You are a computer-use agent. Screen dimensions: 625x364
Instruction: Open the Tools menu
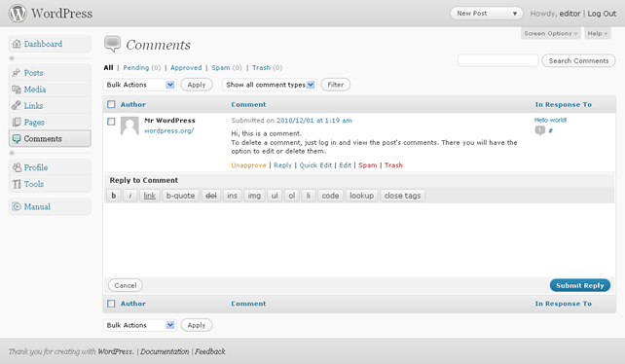tap(50, 184)
